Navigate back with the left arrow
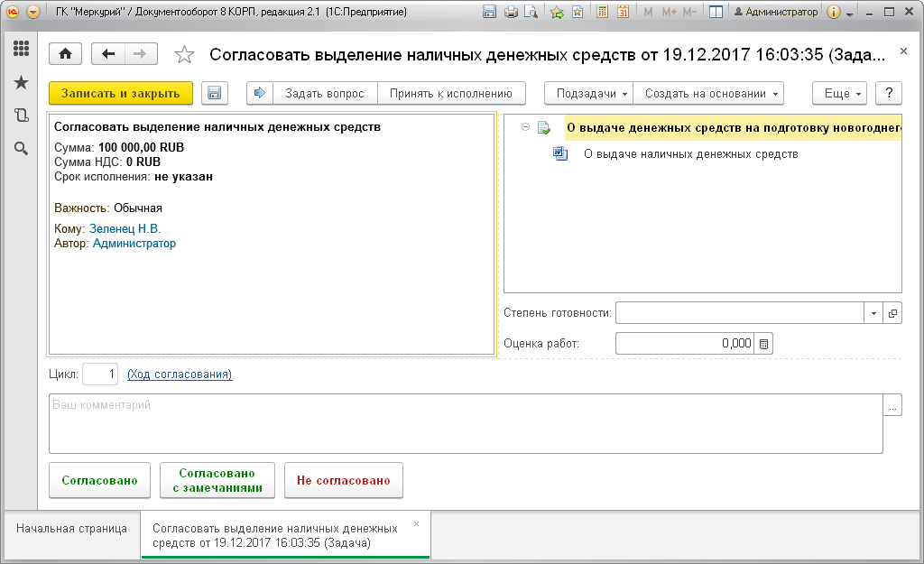Viewport: 924px width, 564px height. coord(108,54)
